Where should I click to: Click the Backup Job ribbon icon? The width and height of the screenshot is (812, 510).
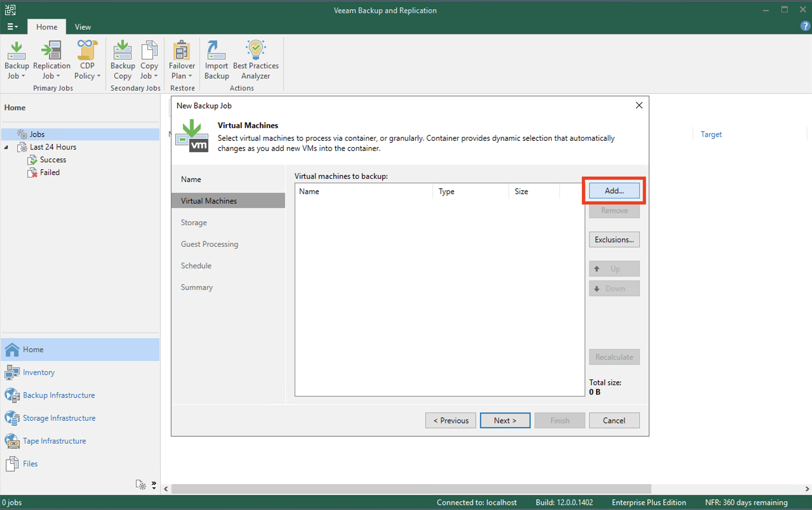point(17,50)
